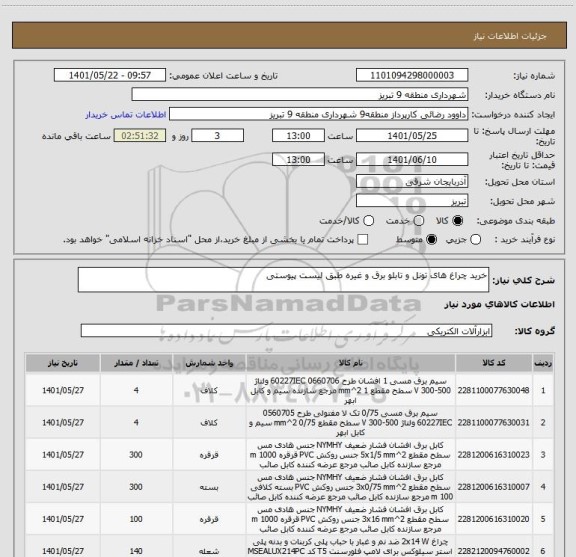Click the requester field داوود رضائی
The width and height of the screenshot is (576, 557).
point(318,115)
